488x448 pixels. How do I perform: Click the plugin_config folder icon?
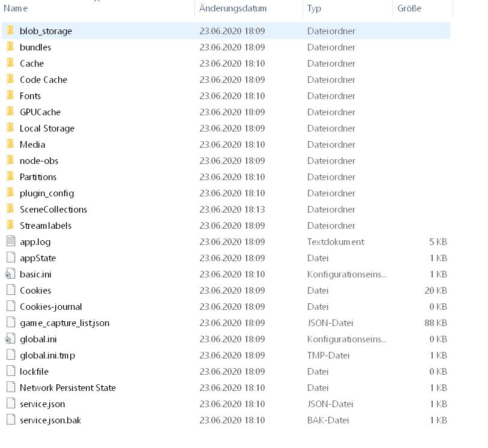tap(10, 193)
